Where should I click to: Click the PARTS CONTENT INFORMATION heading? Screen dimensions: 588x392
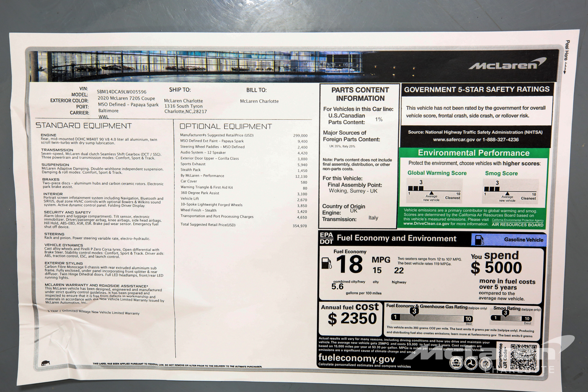[360, 94]
